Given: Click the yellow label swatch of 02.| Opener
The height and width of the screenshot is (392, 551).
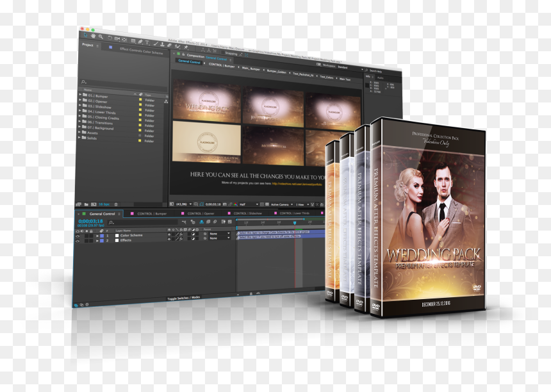Looking at the screenshot, I should click(x=140, y=104).
